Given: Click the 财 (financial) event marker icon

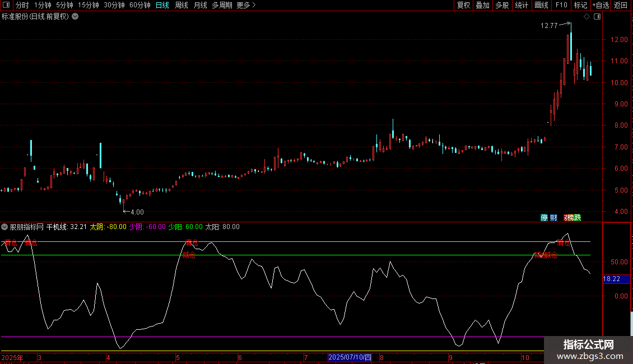Looking at the screenshot, I should click(553, 217).
